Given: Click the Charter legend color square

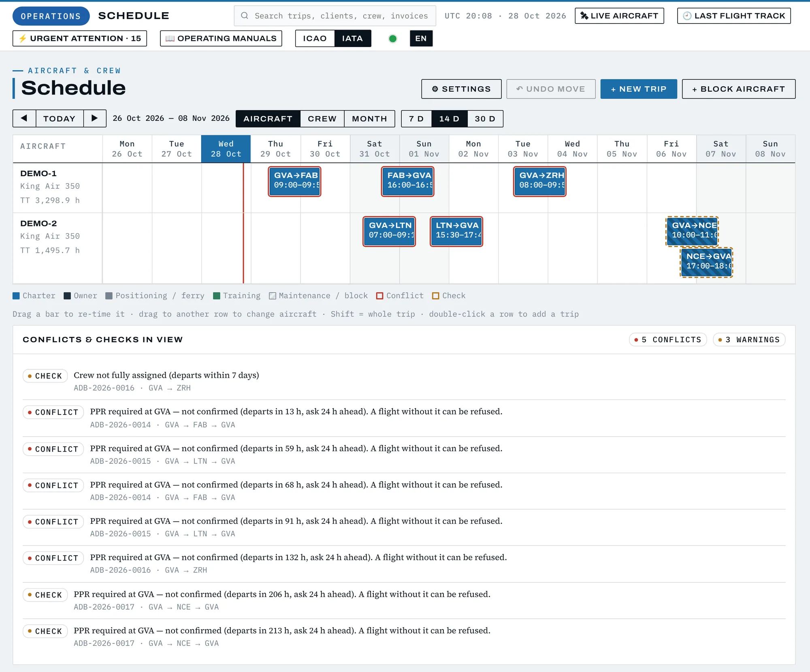Looking at the screenshot, I should point(16,296).
